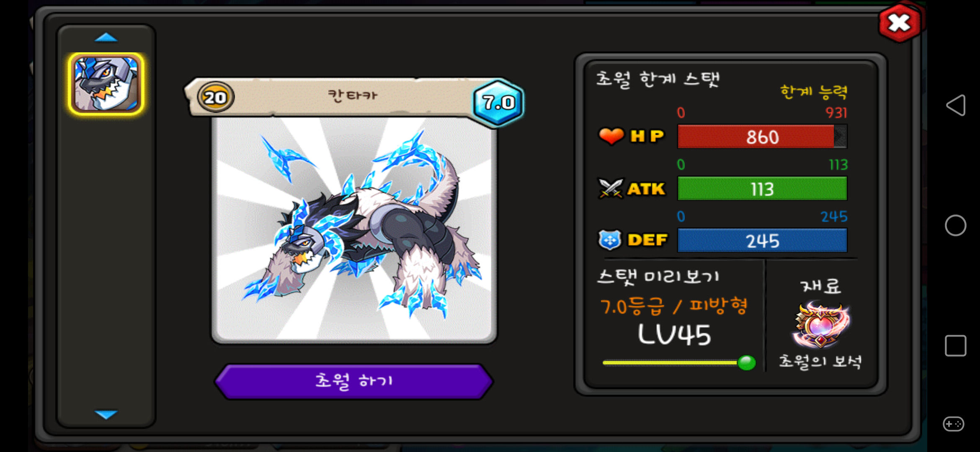Tap the red heart HP icon

click(x=611, y=136)
